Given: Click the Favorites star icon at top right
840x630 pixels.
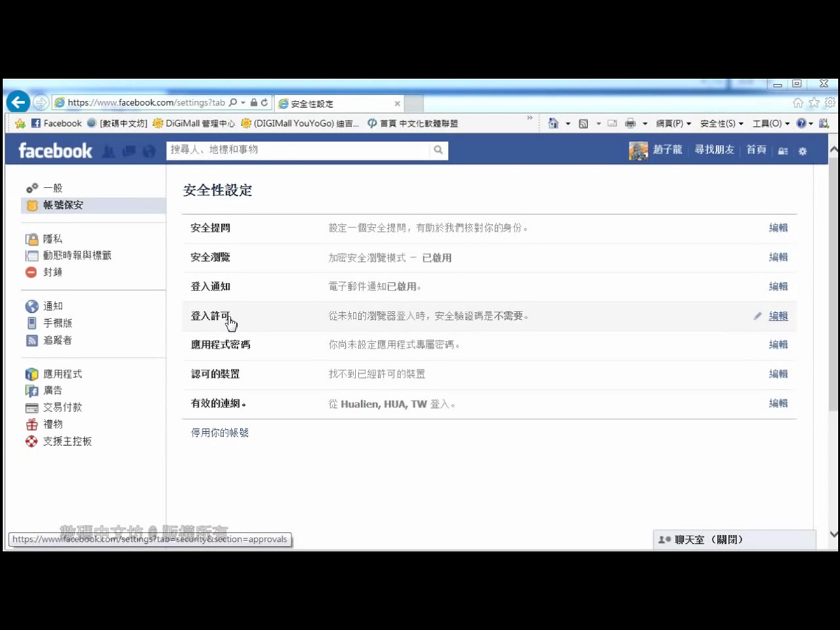Looking at the screenshot, I should [x=814, y=103].
